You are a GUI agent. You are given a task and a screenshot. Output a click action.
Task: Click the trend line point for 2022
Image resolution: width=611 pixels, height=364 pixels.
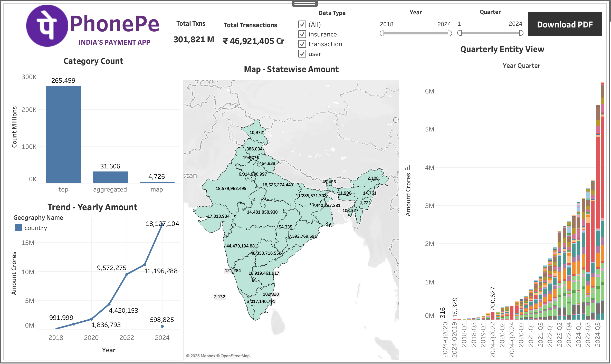tap(127, 274)
